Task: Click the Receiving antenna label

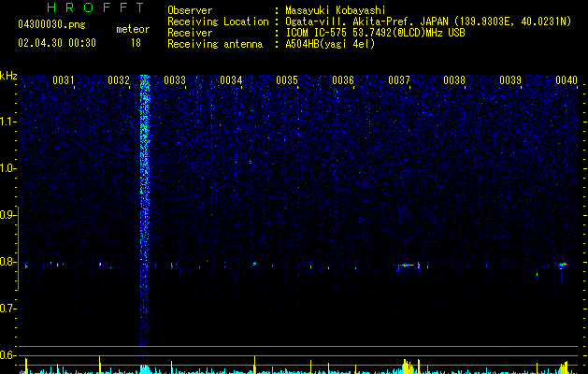Action: pyautogui.click(x=215, y=44)
